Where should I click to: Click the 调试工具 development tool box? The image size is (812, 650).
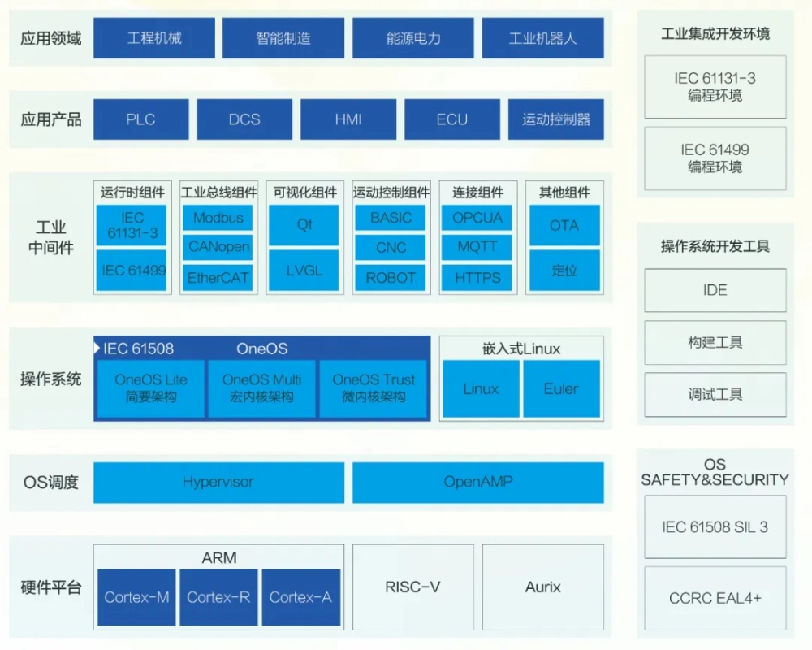pos(715,394)
